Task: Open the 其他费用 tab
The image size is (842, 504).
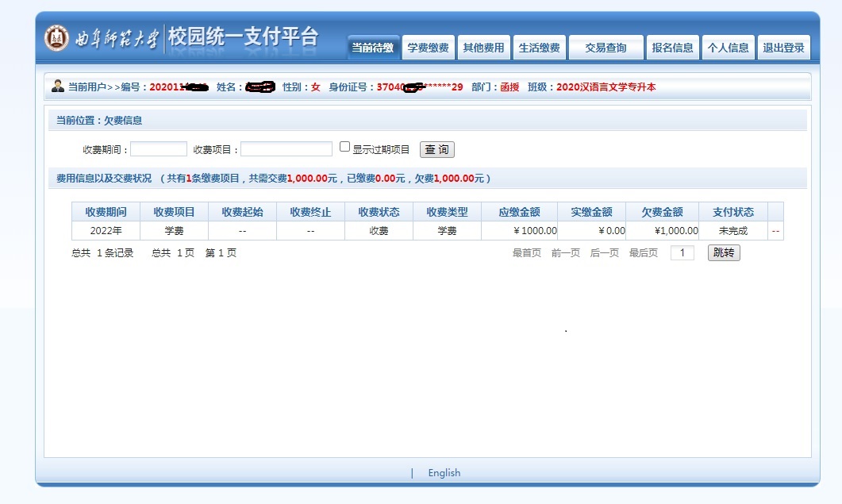Action: pyautogui.click(x=483, y=48)
